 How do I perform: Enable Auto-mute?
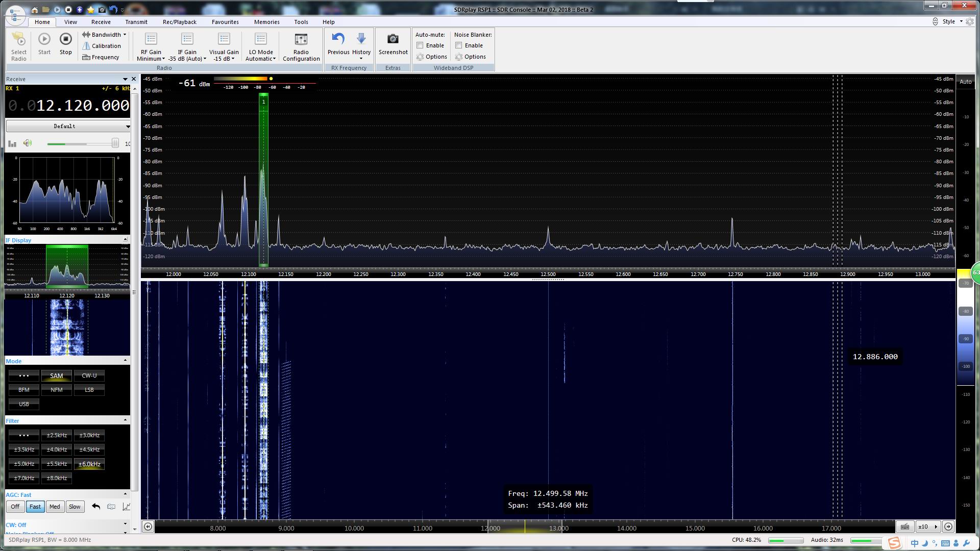pos(420,45)
